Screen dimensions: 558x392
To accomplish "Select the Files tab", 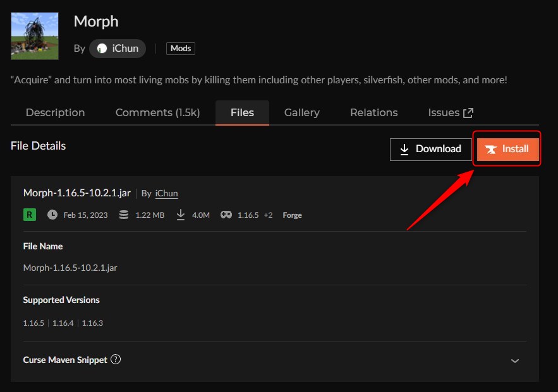I will (x=242, y=113).
